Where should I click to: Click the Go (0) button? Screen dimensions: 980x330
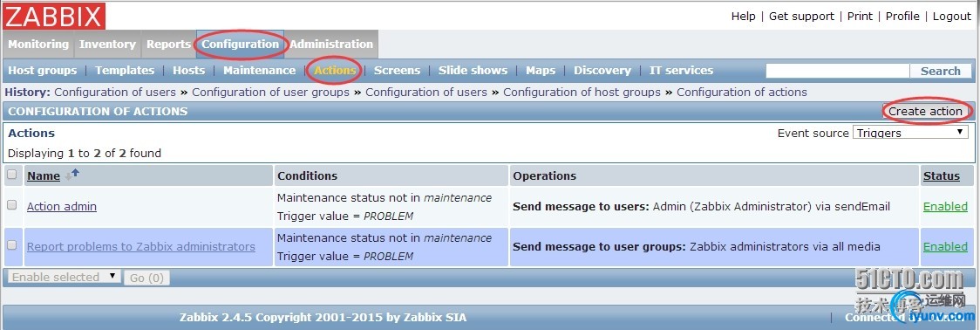[x=146, y=278]
